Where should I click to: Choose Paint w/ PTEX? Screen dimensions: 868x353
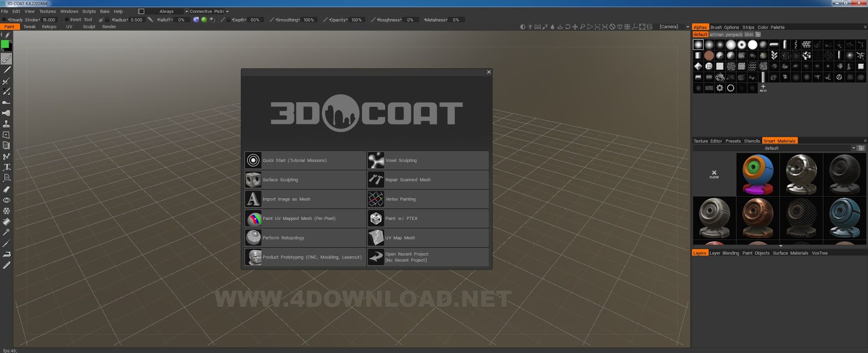click(x=428, y=218)
